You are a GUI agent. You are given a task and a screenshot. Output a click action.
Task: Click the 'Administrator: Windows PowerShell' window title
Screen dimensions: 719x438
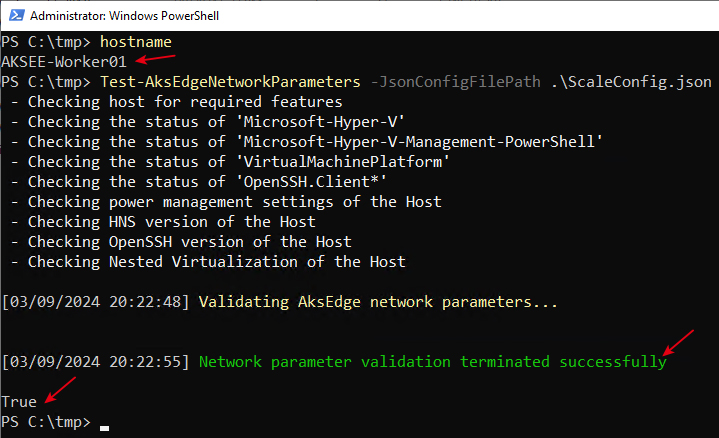coord(124,16)
